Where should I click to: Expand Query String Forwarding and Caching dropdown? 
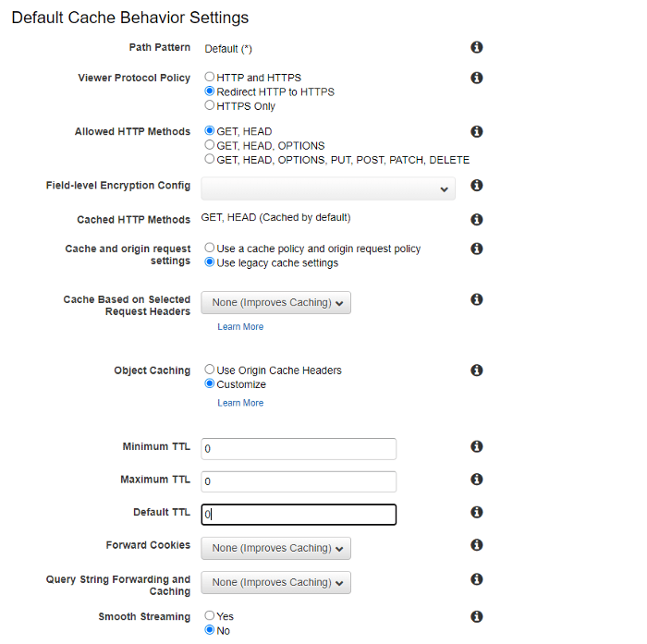[275, 582]
